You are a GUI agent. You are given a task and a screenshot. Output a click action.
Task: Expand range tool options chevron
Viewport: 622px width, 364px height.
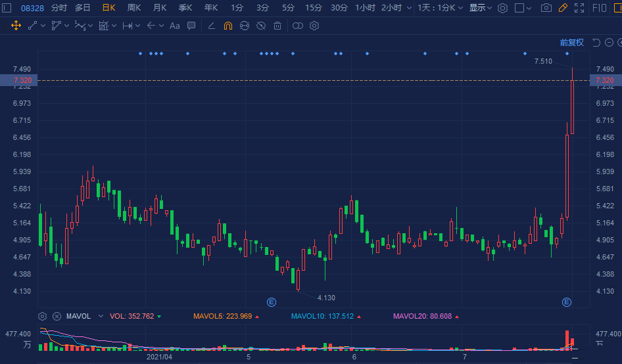(137, 26)
